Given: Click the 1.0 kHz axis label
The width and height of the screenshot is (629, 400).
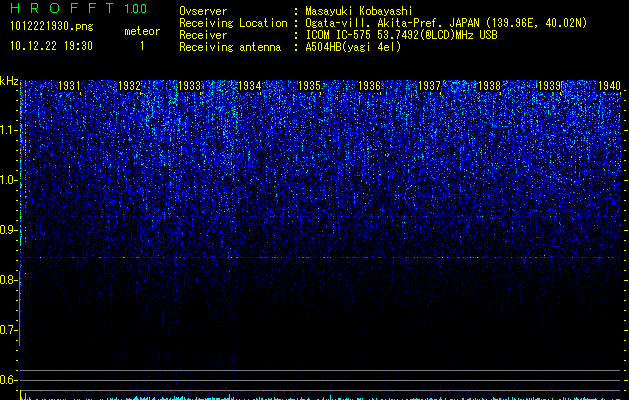Looking at the screenshot, I should pos(8,181).
